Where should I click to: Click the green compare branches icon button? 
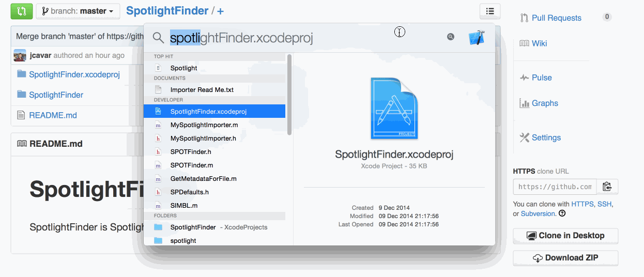point(22,11)
